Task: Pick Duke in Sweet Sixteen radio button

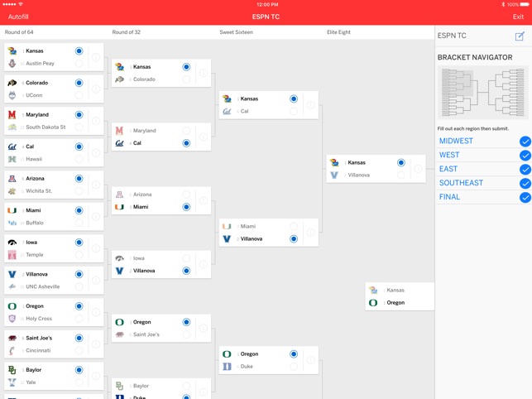Action: click(294, 367)
